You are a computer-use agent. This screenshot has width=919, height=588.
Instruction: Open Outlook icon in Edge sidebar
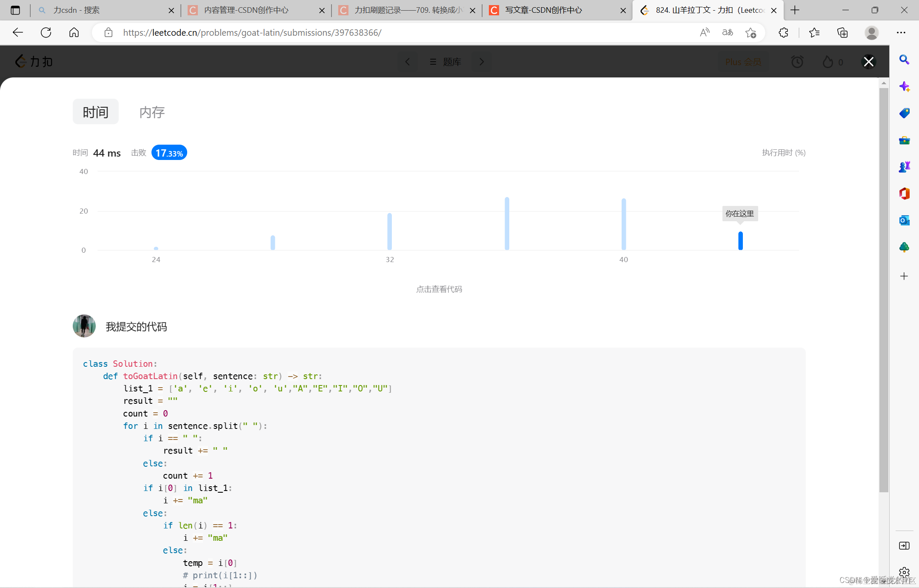coord(904,220)
